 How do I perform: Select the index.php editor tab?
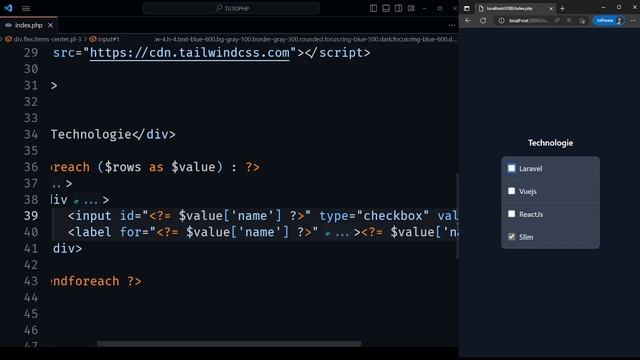coord(28,25)
